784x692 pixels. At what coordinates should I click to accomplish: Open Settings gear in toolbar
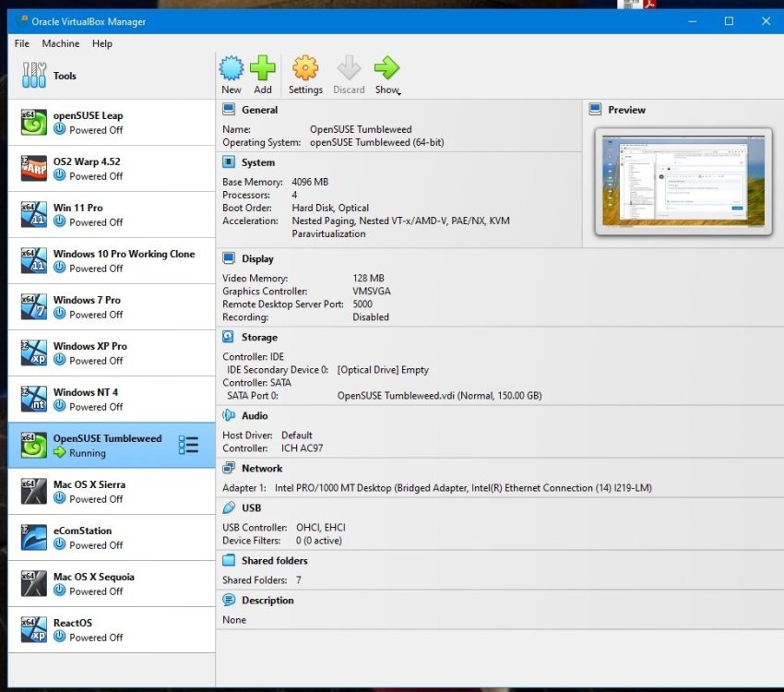tap(305, 67)
